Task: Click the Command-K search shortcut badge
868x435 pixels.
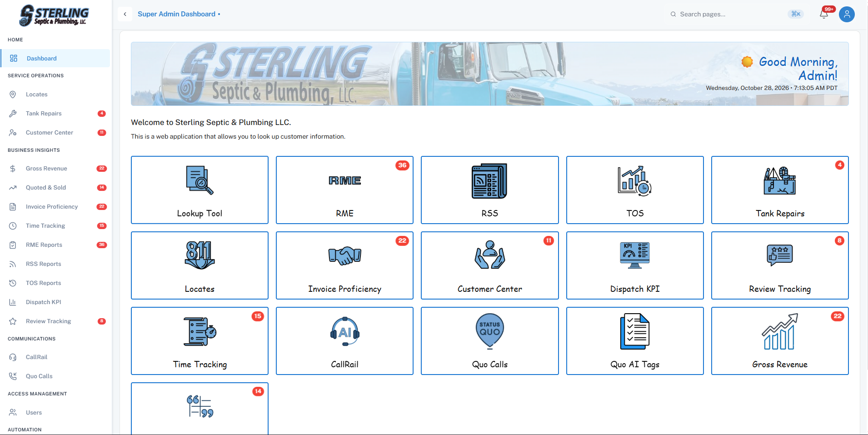Action: [x=796, y=14]
